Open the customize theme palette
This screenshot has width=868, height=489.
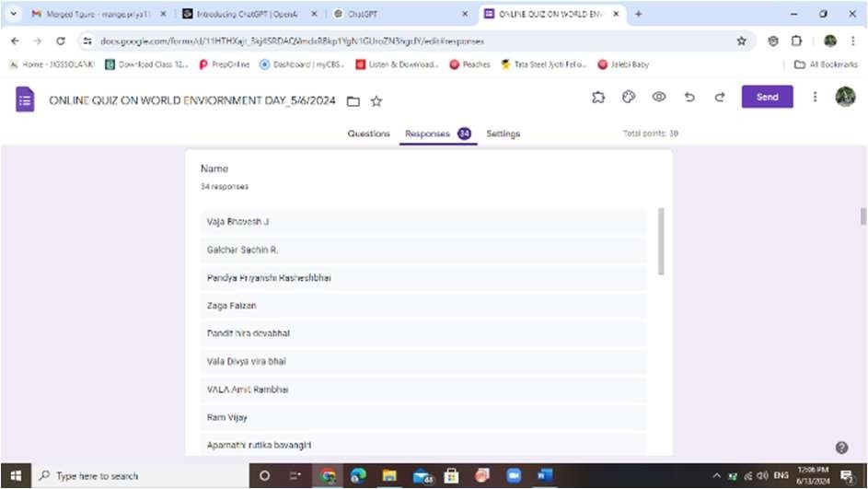[x=629, y=98]
